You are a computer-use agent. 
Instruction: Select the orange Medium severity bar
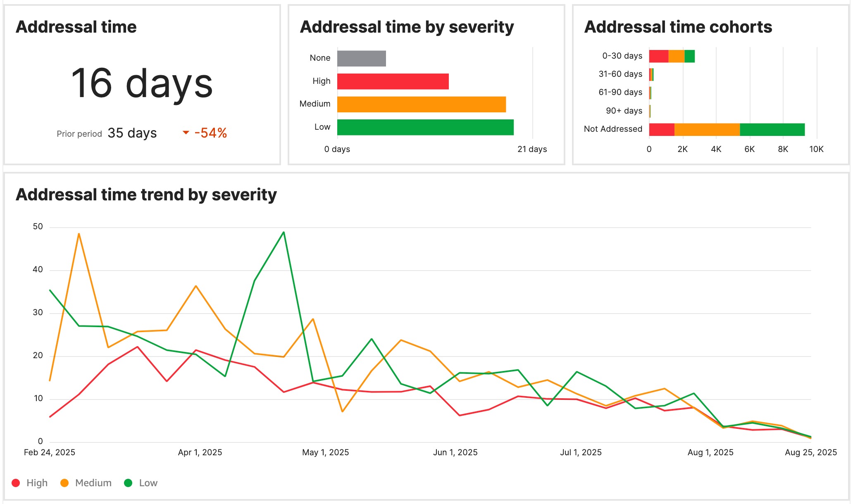pyautogui.click(x=422, y=104)
